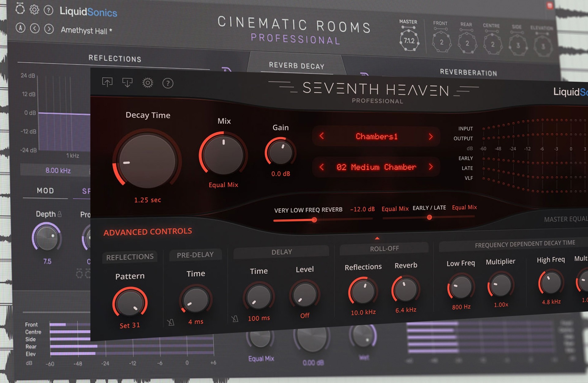Click the 800 Hz low freq value
This screenshot has width=588, height=383.
(x=461, y=307)
